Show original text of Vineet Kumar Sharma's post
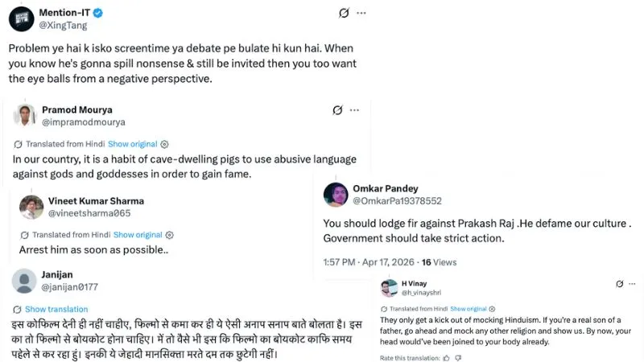Viewport: 644px width, 362px height. [138, 235]
